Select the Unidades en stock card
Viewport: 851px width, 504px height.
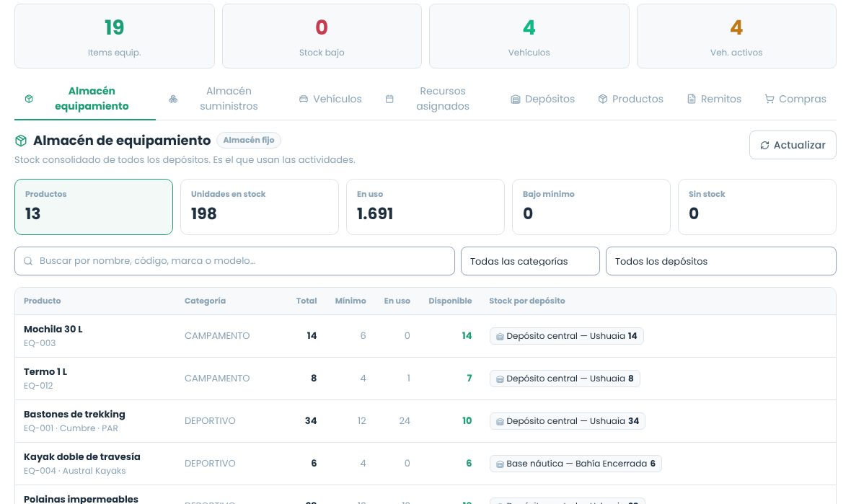click(x=260, y=207)
